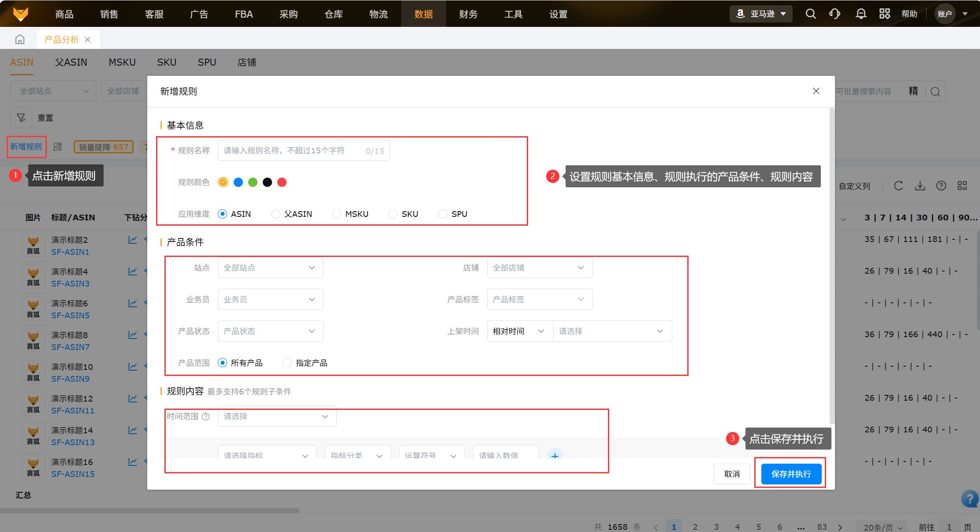Click the refresh icon above the table
This screenshot has width=980, height=532.
click(898, 186)
